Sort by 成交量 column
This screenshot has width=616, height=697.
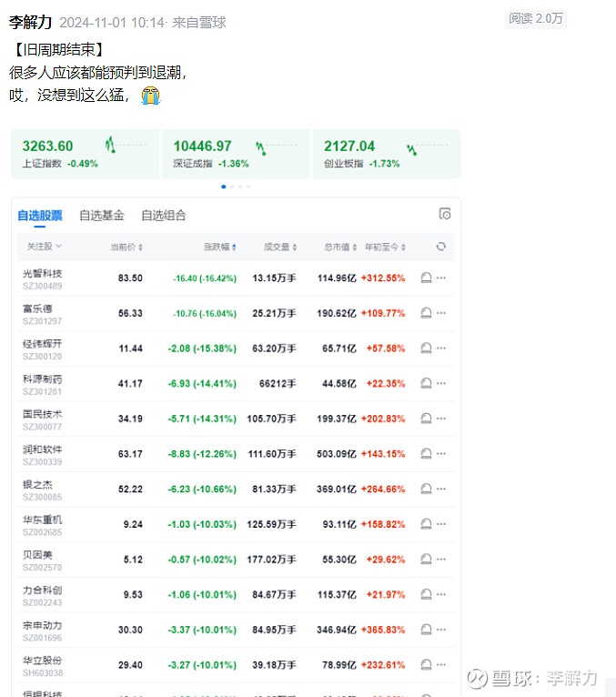coord(280,247)
